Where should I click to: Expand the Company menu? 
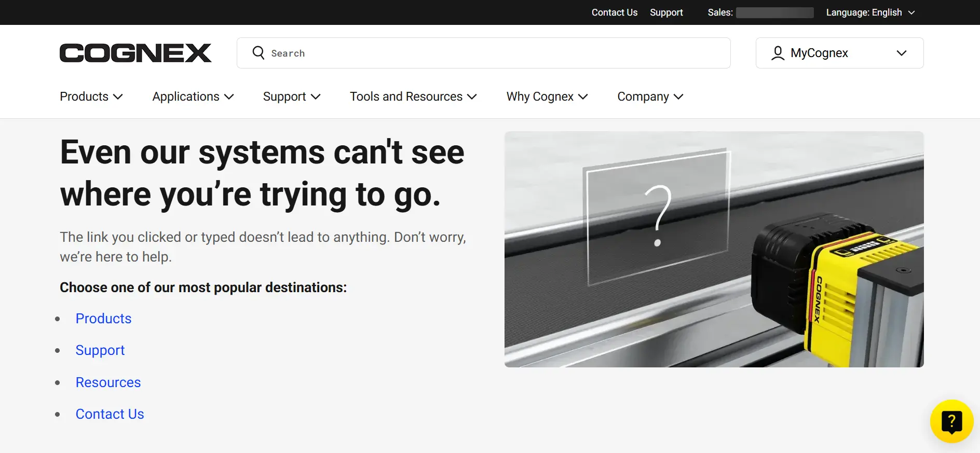coord(650,97)
